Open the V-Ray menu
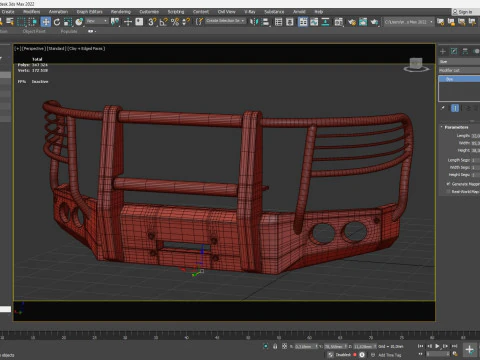Viewport: 480px width, 360px height. [x=250, y=12]
